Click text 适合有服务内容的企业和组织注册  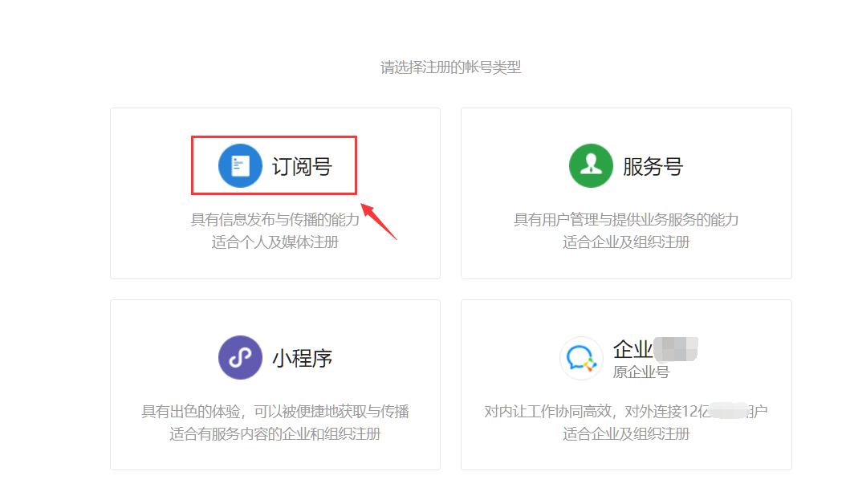click(275, 434)
